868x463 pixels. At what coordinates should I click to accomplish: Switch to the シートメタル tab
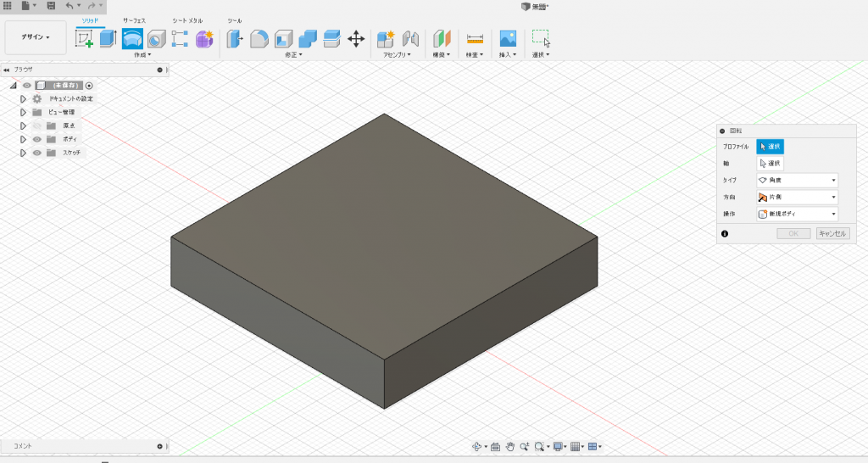187,20
